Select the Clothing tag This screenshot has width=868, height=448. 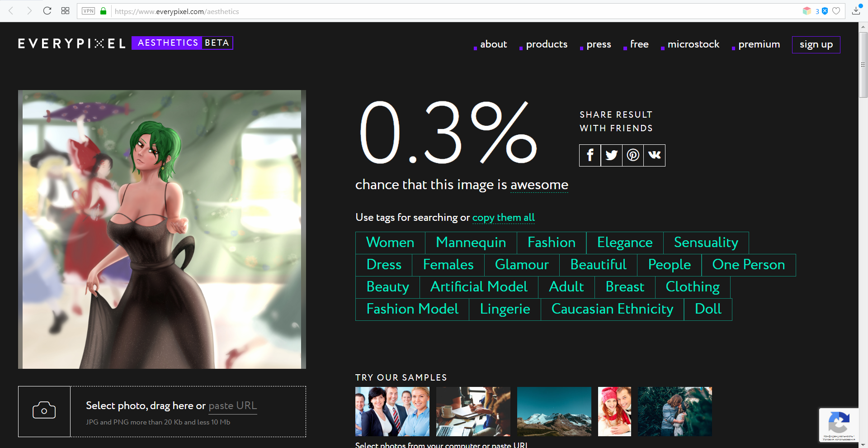click(x=693, y=287)
